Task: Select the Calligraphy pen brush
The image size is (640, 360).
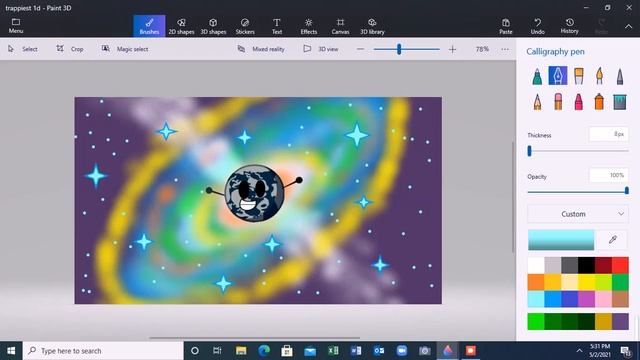Action: pos(558,76)
